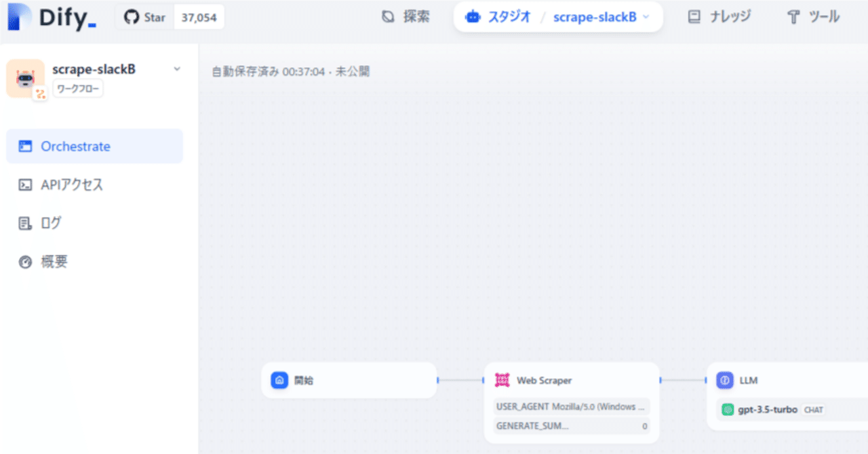Click the 概要 (Overview) entry
This screenshot has height=454, width=868.
click(x=54, y=262)
